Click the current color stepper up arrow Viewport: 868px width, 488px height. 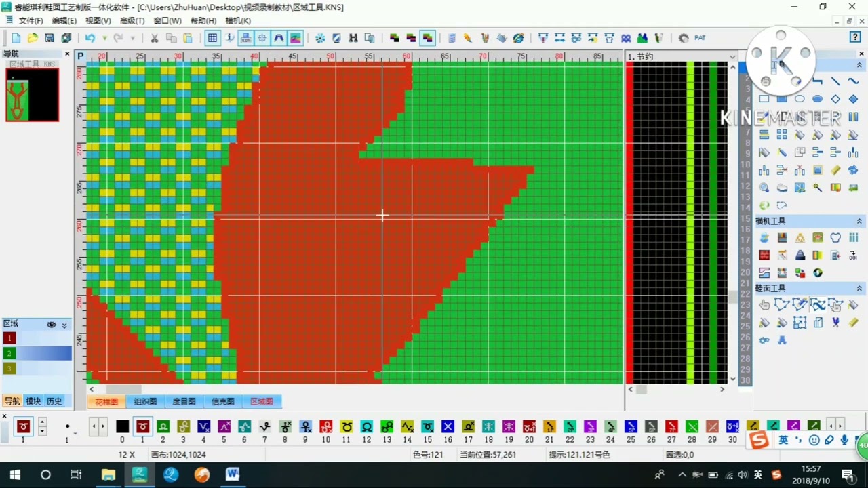click(42, 422)
